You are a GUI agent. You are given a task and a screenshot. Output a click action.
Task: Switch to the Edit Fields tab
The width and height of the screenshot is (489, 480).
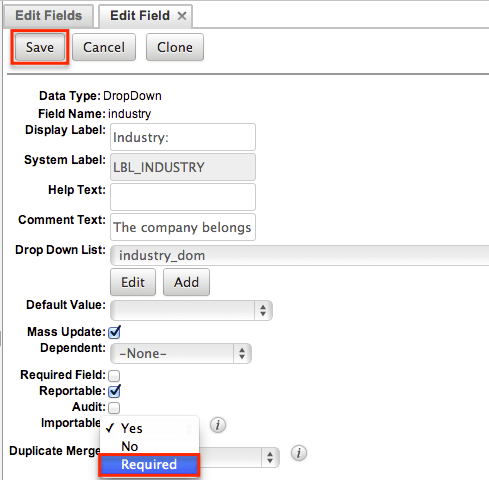click(x=48, y=16)
